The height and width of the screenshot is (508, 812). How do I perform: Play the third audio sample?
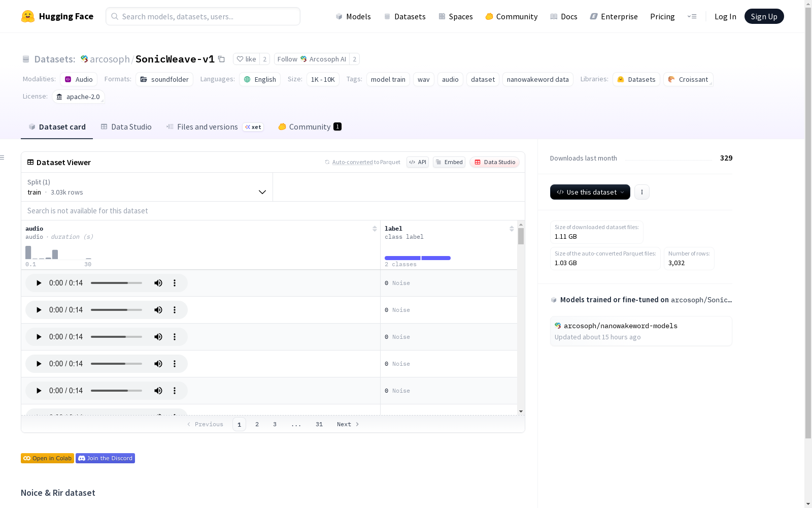39,337
